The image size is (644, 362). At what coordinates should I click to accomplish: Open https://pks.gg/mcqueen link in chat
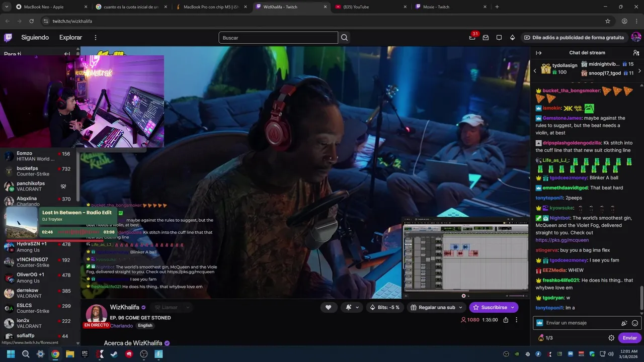[562, 240]
